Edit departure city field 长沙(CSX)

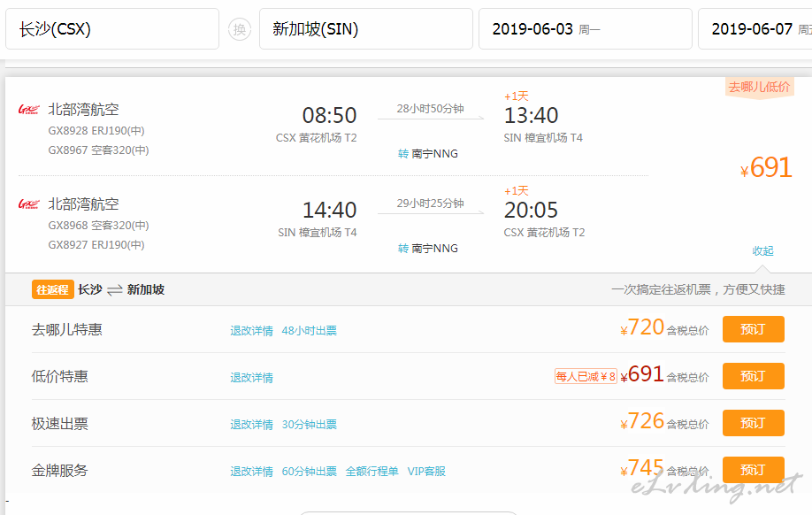click(112, 29)
